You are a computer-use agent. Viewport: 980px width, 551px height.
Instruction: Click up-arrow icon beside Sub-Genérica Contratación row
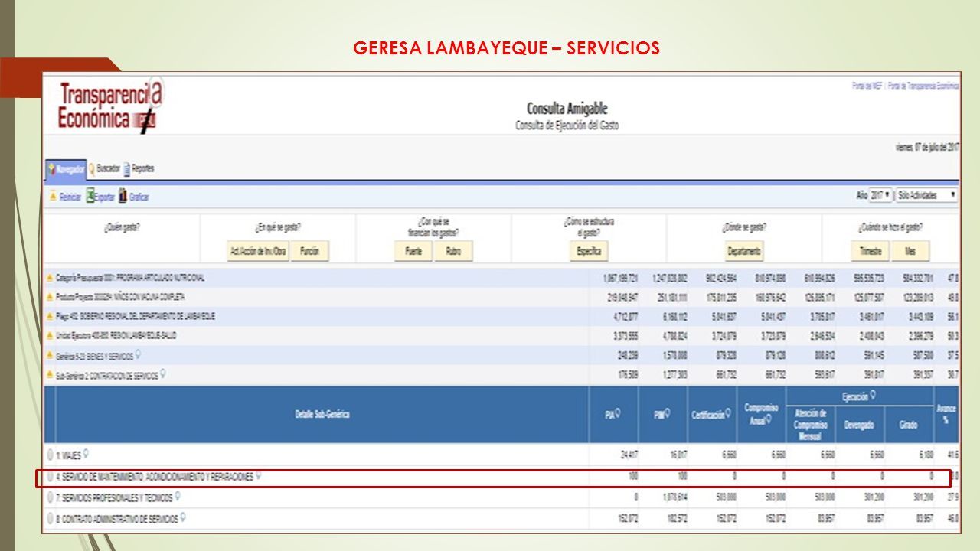[50, 376]
